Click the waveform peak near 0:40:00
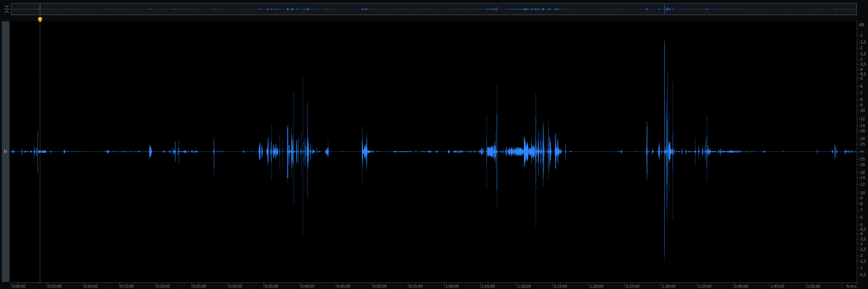The image size is (868, 289). coord(303,101)
